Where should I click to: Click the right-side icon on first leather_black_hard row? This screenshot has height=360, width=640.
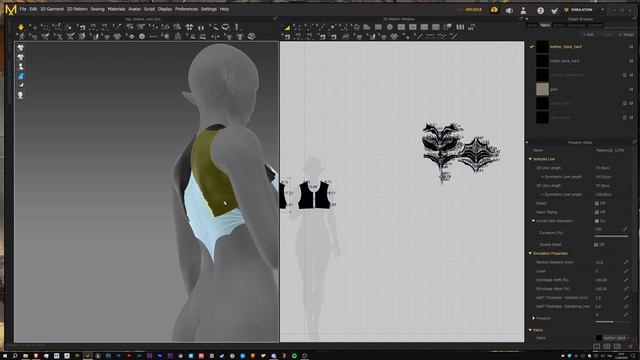point(631,47)
